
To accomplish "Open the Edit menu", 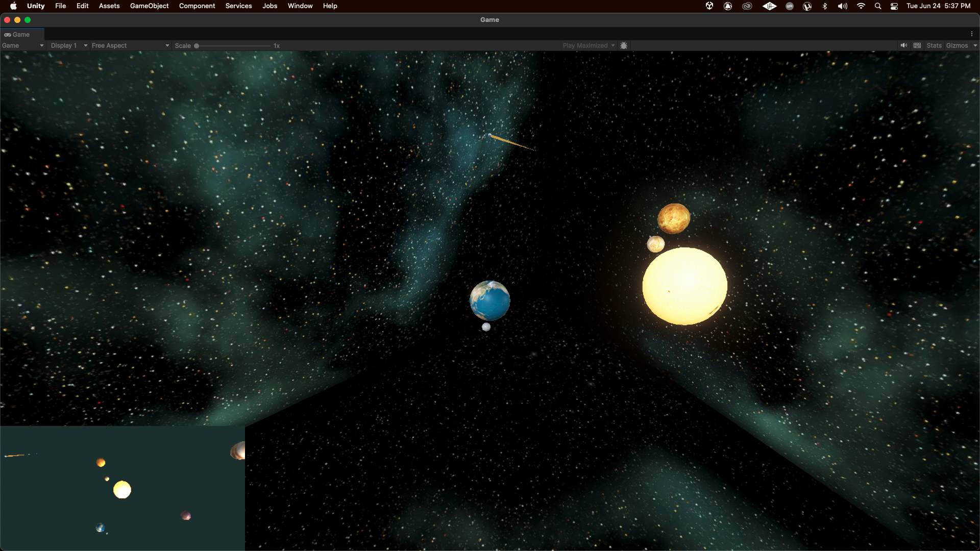I will (x=83, y=6).
